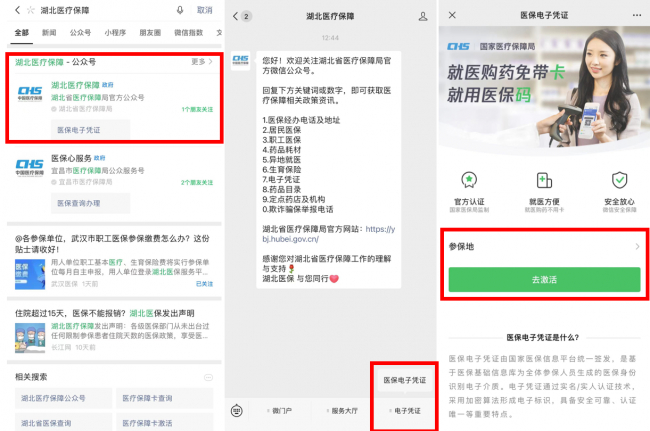Switch to keyboard input icon in chat
Screen dimensions: 650x431
237,410
